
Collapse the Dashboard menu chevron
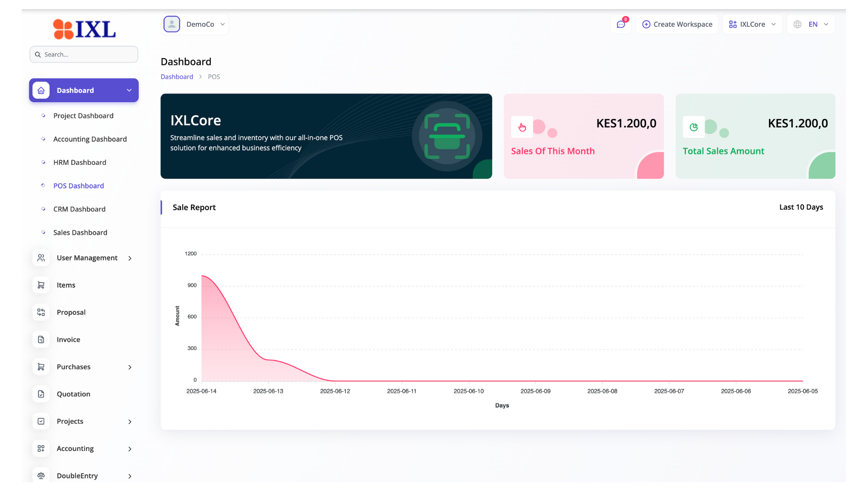(129, 90)
